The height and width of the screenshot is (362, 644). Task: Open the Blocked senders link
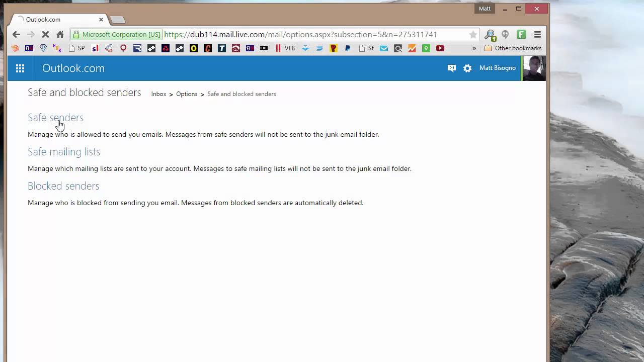(63, 186)
